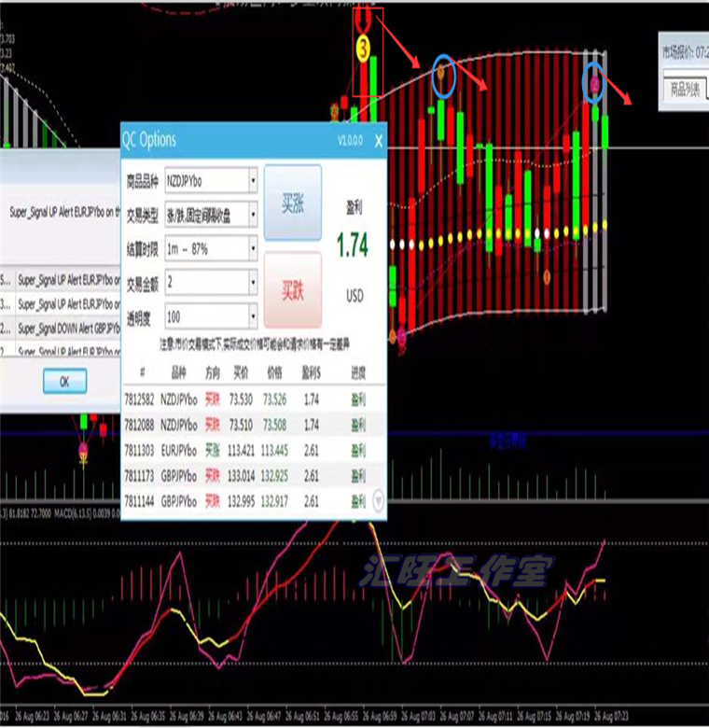Click the round scroll-down arrow in order list

[378, 499]
